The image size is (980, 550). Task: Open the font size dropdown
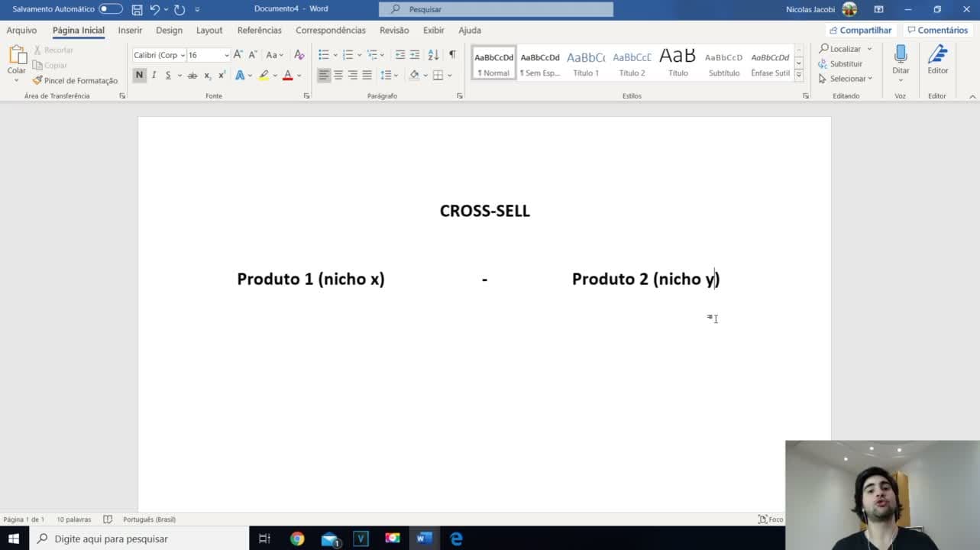[227, 55]
